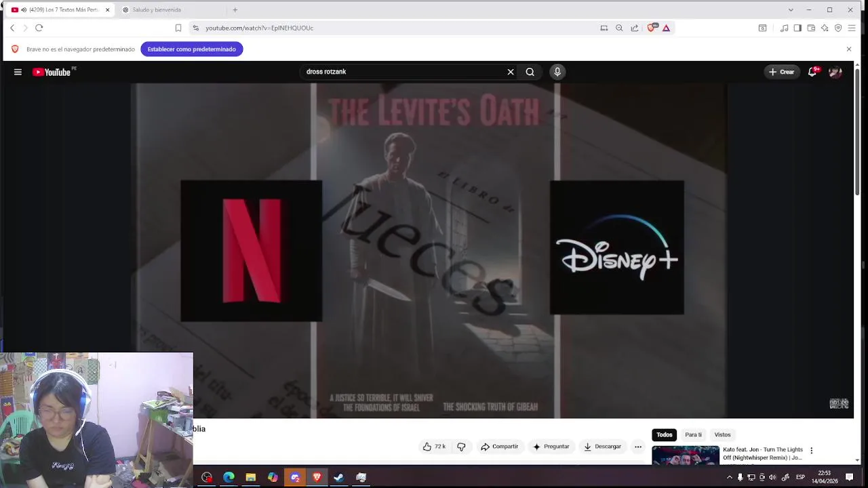Clear the search text with the X icon
The image size is (868, 488).
point(511,72)
